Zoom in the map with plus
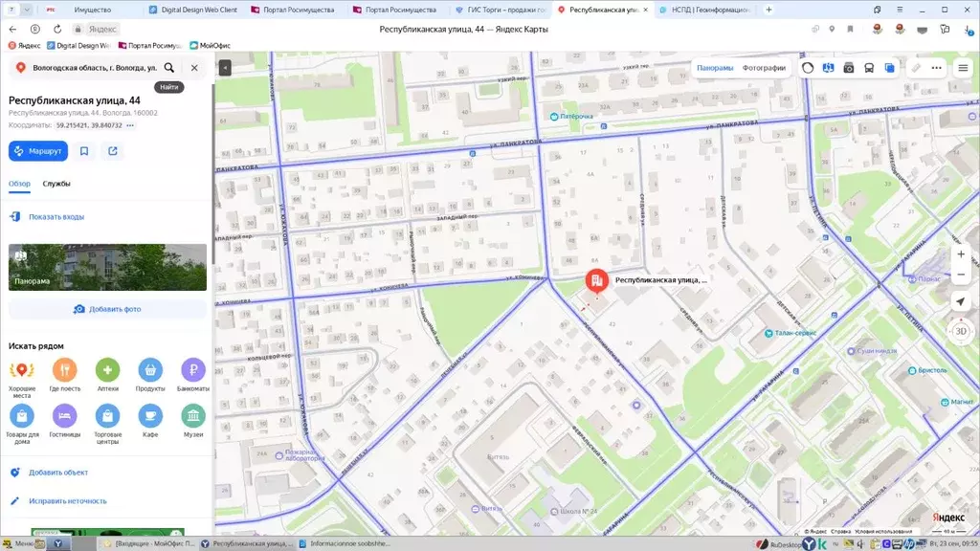Viewport: 980px width, 551px height. 961,254
